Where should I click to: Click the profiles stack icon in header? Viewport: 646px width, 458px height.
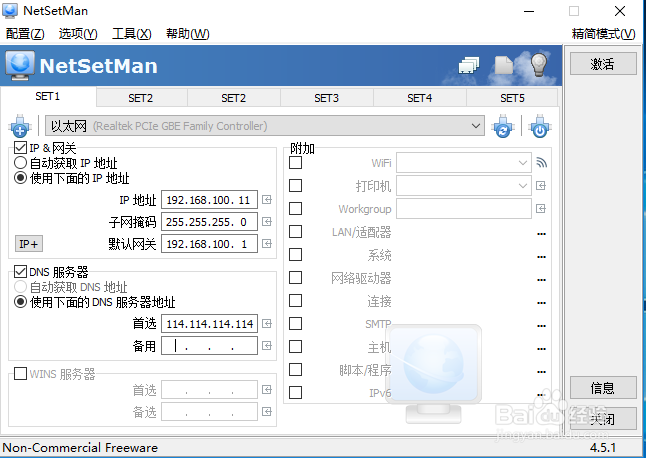pos(469,65)
